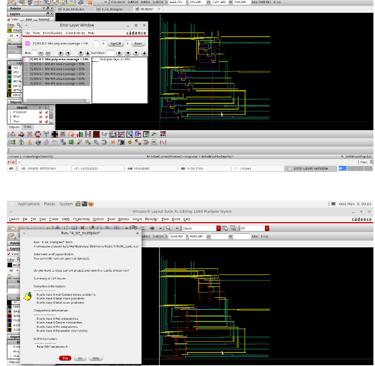Click Help button in LVS run dialog
The height and width of the screenshot is (366, 375).
96,358
